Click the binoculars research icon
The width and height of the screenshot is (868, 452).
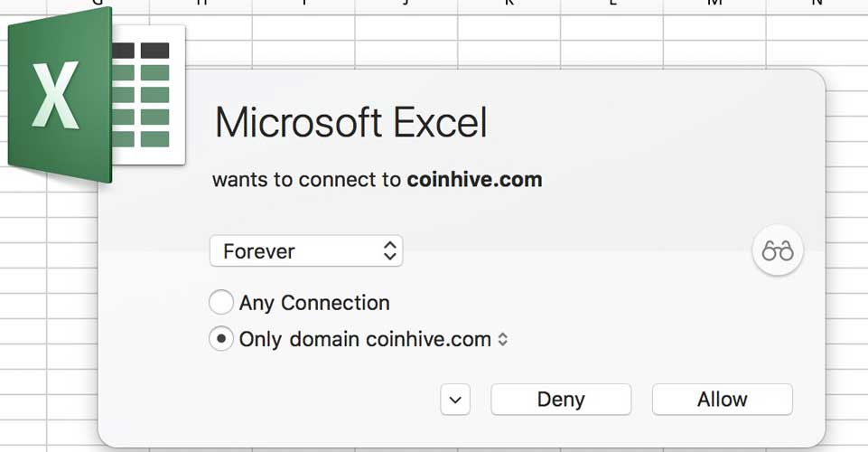pos(777,251)
